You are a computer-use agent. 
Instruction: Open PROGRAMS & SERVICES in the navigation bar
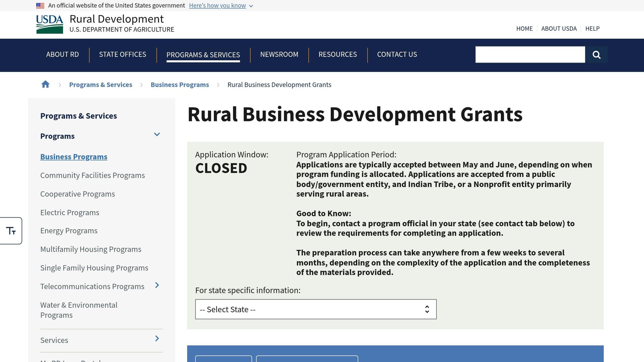coord(203,54)
